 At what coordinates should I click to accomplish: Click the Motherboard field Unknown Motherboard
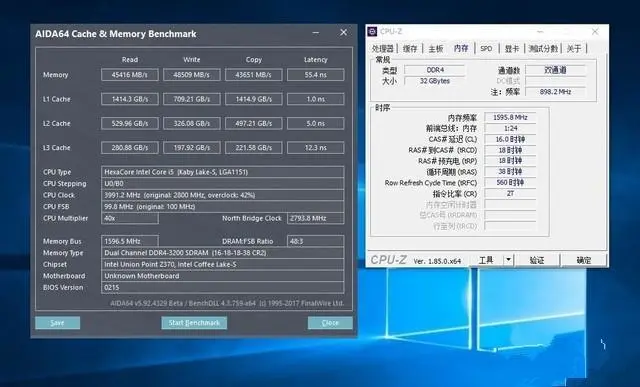pyautogui.click(x=222, y=276)
